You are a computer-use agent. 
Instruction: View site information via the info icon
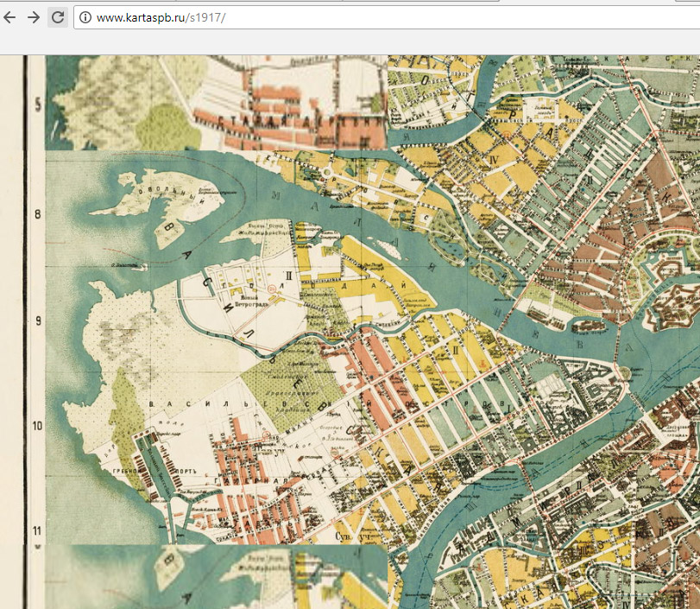85,17
